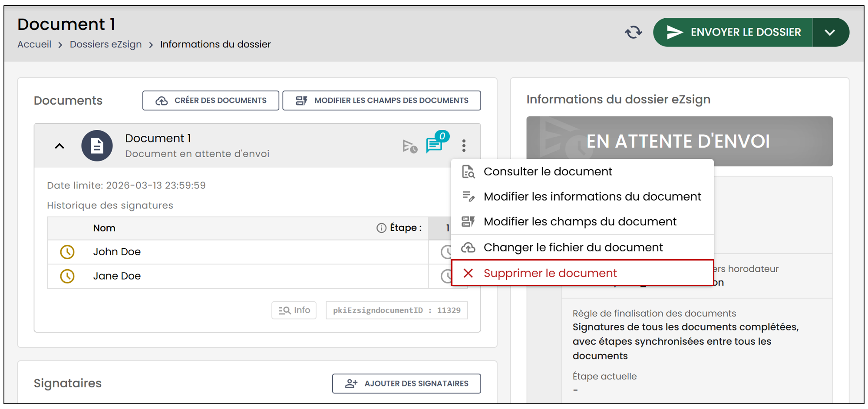Go to Dossiers eZsign breadcrumb link
Viewport: 868px width, 409px height.
[106, 44]
